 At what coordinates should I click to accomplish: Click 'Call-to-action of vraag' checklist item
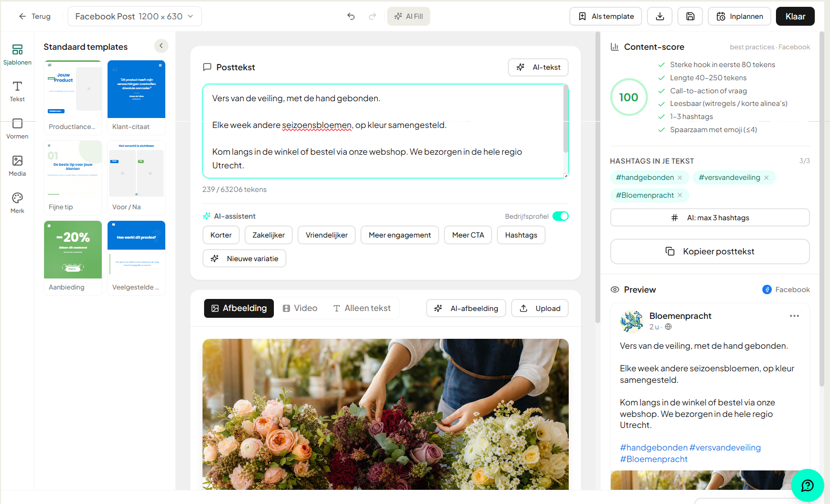[x=708, y=91]
